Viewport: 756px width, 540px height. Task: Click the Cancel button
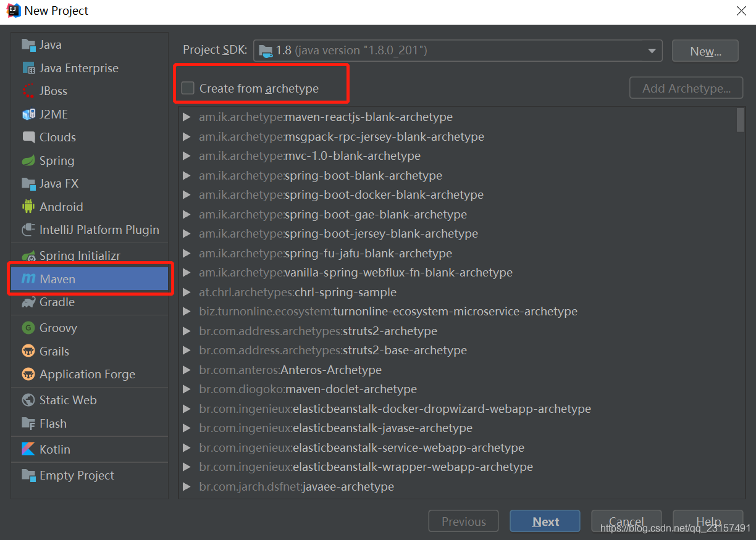click(x=626, y=521)
